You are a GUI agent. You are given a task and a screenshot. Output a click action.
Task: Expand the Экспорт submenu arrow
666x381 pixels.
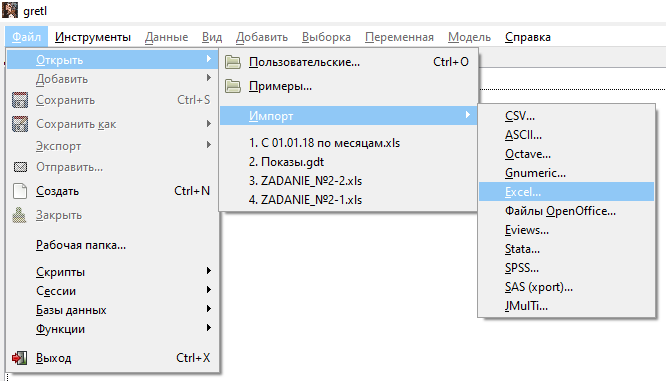(x=209, y=145)
